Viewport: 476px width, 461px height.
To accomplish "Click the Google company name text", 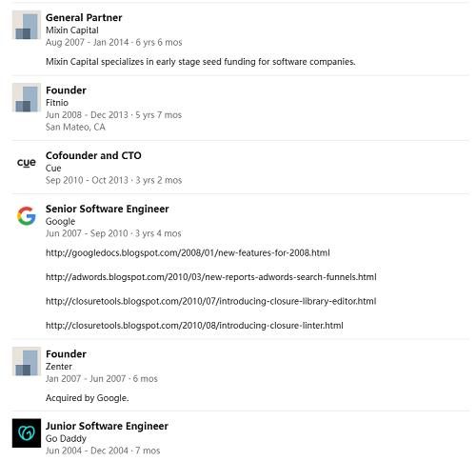I will [x=60, y=221].
